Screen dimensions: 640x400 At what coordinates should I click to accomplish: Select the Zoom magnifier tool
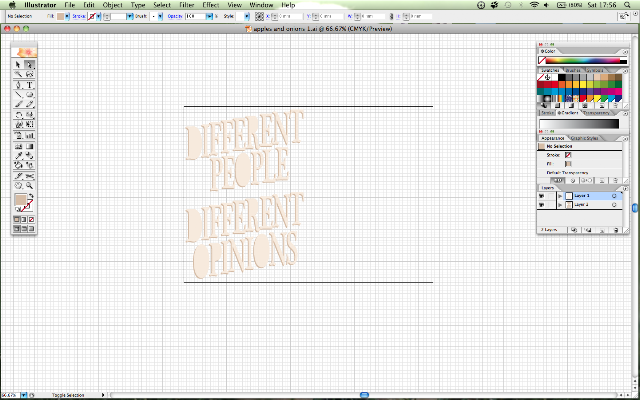click(x=29, y=186)
